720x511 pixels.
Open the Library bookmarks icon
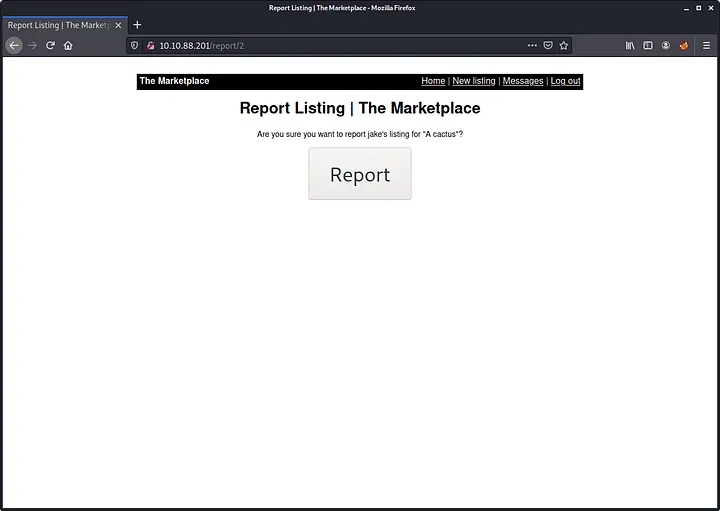coord(630,45)
